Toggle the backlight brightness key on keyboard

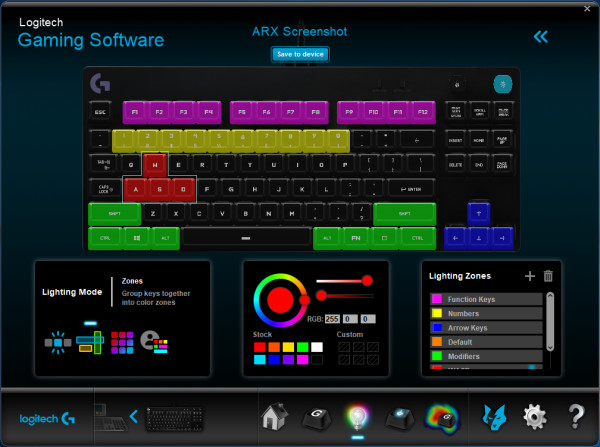(502, 84)
